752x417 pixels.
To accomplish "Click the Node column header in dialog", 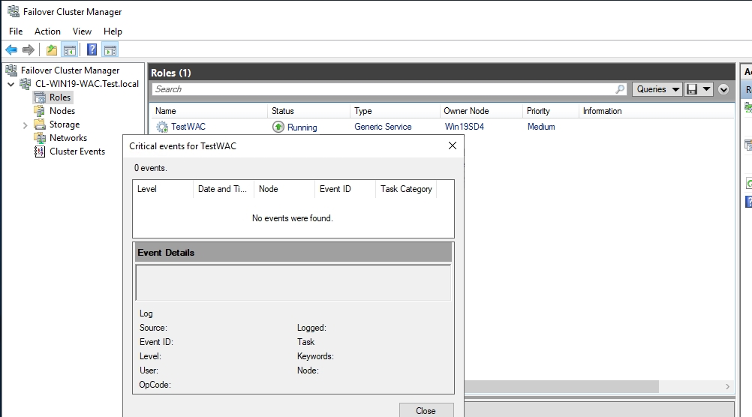I will click(284, 189).
